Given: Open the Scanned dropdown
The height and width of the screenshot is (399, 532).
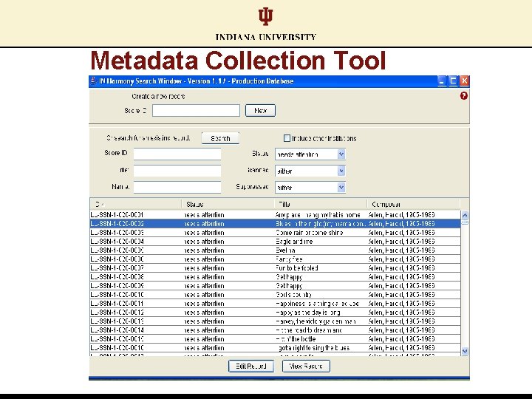Looking at the screenshot, I should (310, 171).
